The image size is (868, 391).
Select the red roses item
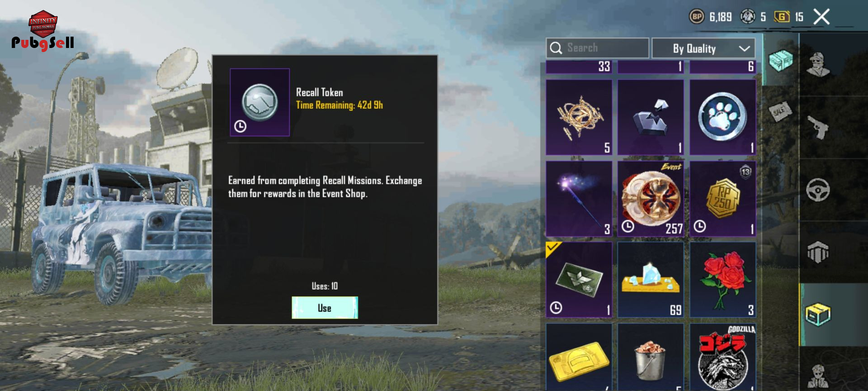(722, 279)
